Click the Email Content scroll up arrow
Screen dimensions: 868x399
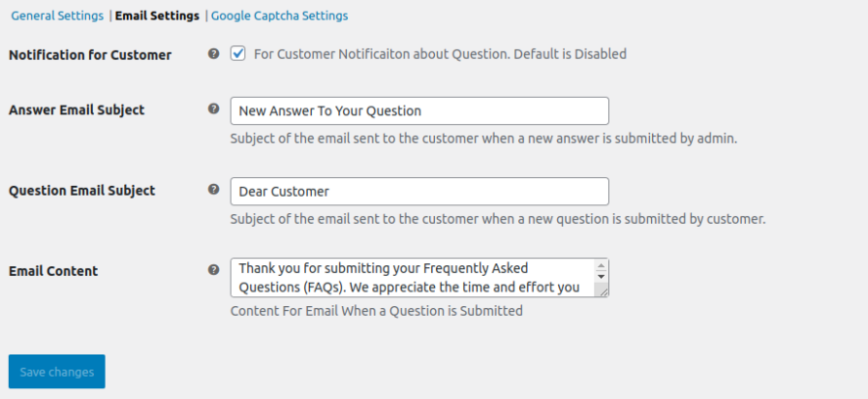tap(601, 265)
